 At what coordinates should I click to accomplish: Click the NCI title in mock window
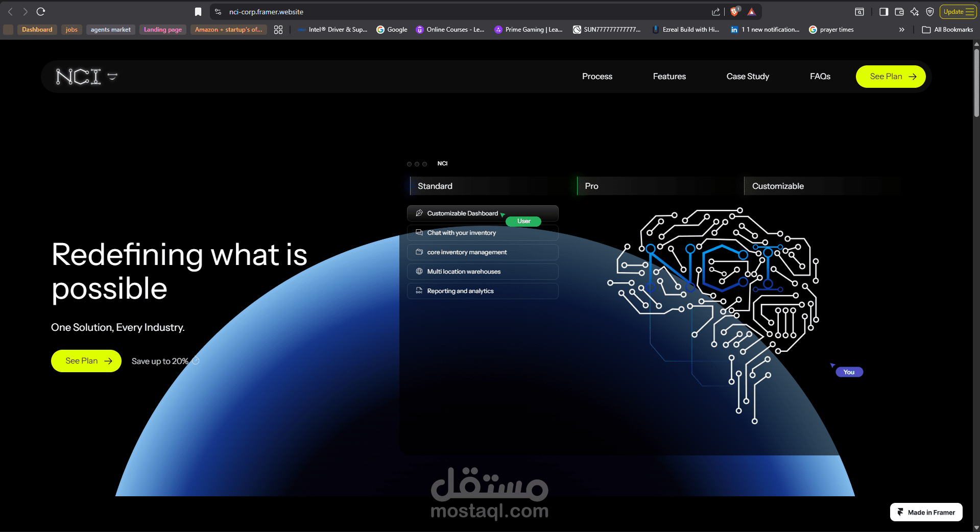[442, 164]
